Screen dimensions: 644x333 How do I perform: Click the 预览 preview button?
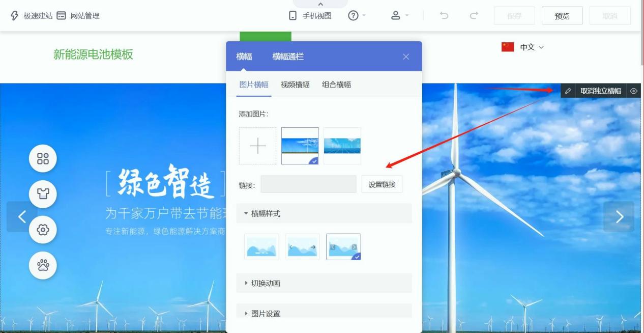pos(562,16)
